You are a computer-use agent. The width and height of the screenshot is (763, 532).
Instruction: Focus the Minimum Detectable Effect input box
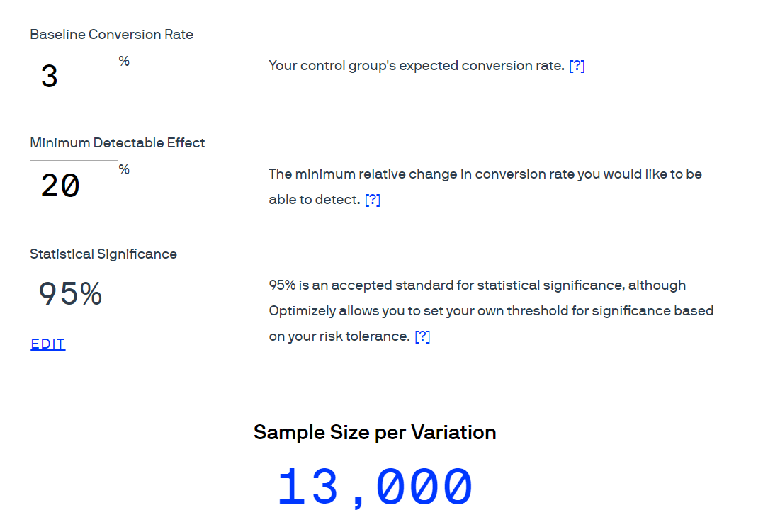(74, 186)
